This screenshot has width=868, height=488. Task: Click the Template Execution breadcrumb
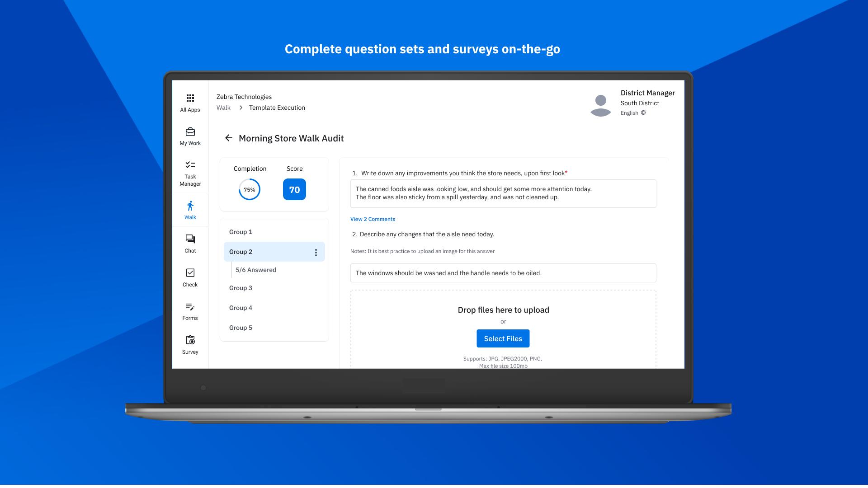[x=277, y=108]
